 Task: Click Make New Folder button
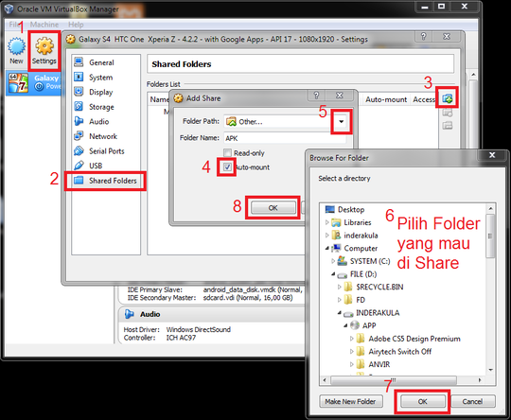pyautogui.click(x=350, y=401)
